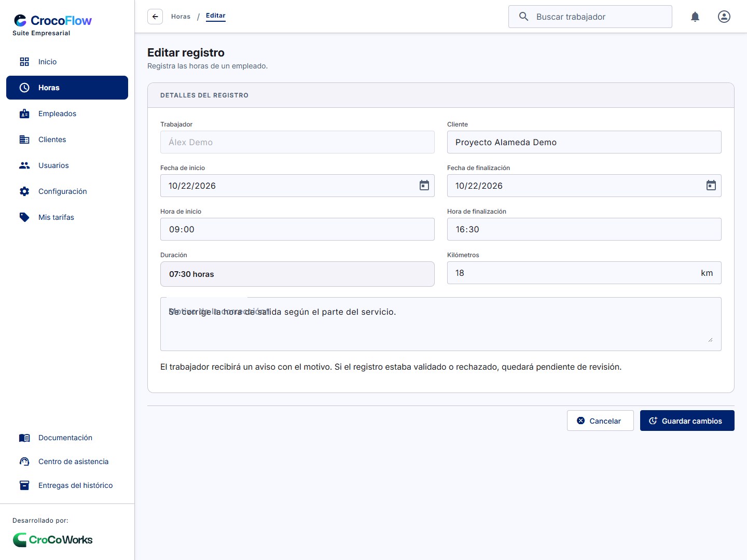Open Centro de asistencia
This screenshot has height=560, width=747.
click(x=67, y=461)
